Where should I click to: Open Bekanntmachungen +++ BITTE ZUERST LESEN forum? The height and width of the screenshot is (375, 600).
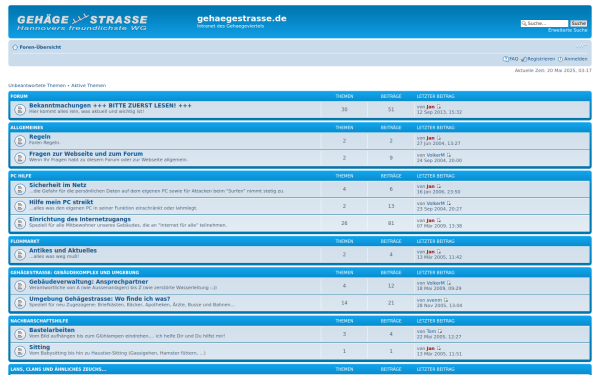pyautogui.click(x=110, y=106)
